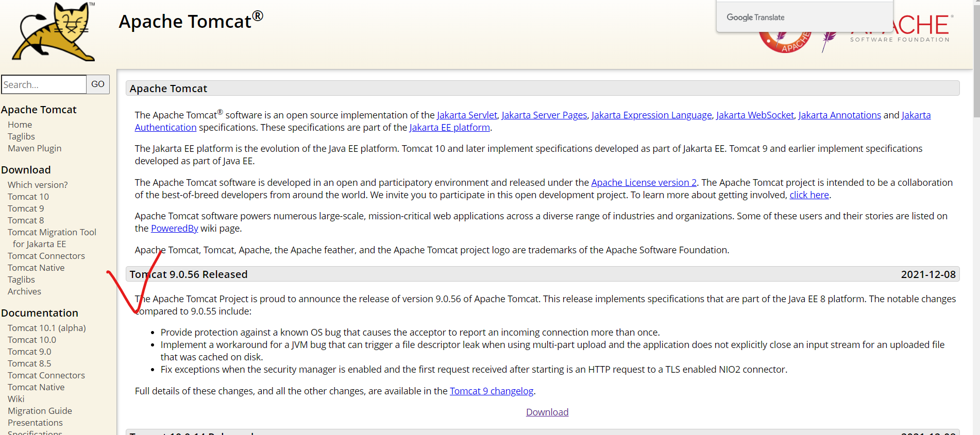Follow the 'click here' link
The height and width of the screenshot is (435, 980).
click(809, 195)
